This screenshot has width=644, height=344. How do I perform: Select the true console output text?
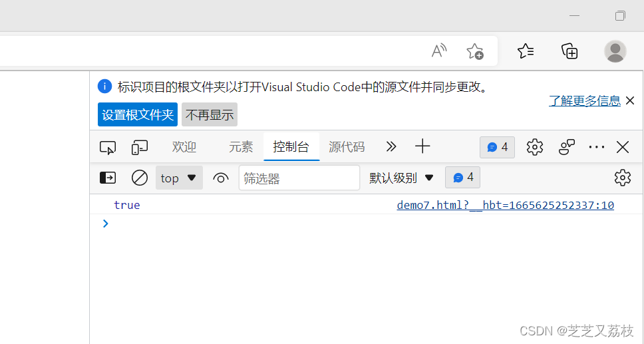pyautogui.click(x=127, y=205)
